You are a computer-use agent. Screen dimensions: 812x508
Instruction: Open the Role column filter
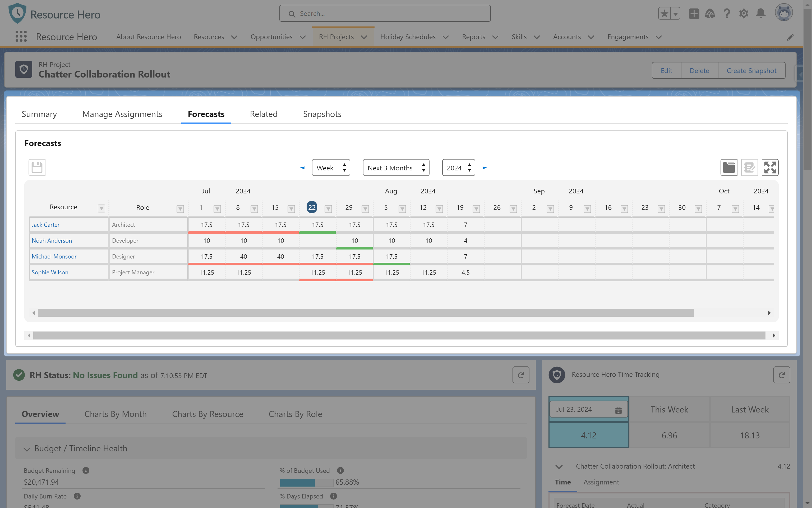180,209
